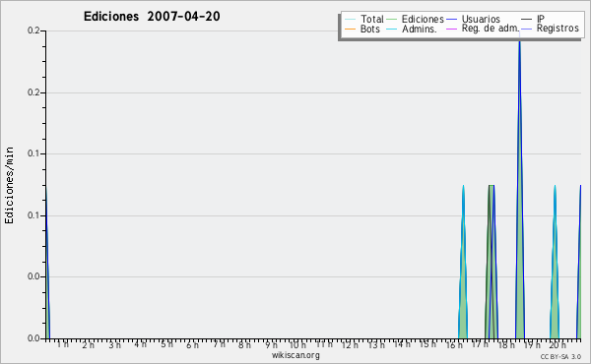Open the wikiscan.org link below the chart
The width and height of the screenshot is (591, 364).
pos(295,355)
